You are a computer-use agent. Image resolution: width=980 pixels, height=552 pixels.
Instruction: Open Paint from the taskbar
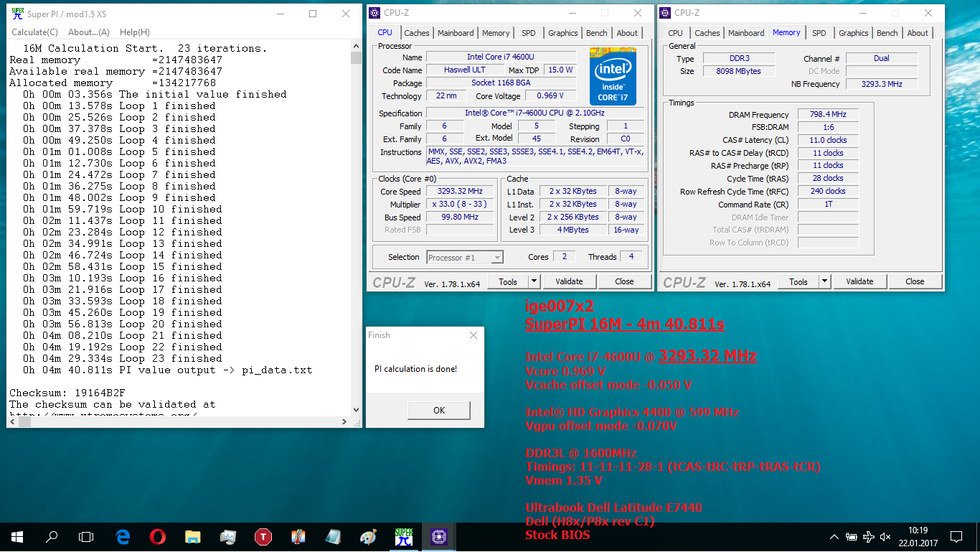pyautogui.click(x=368, y=536)
